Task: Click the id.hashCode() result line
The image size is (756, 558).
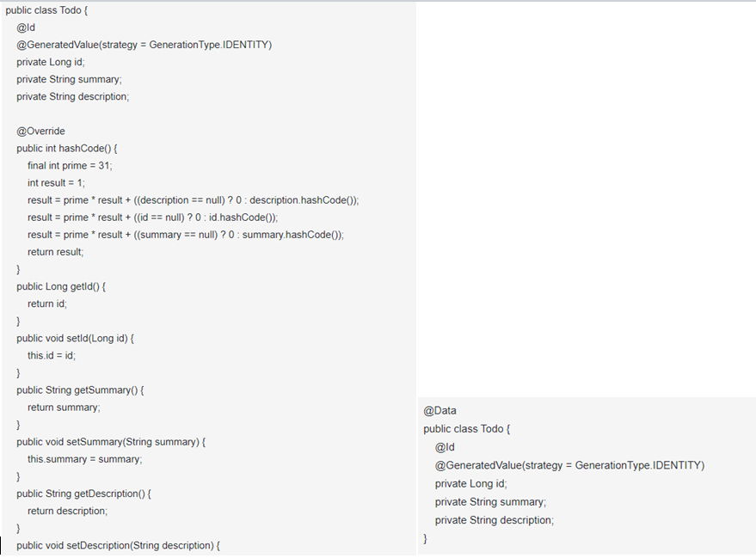Action: (x=152, y=218)
